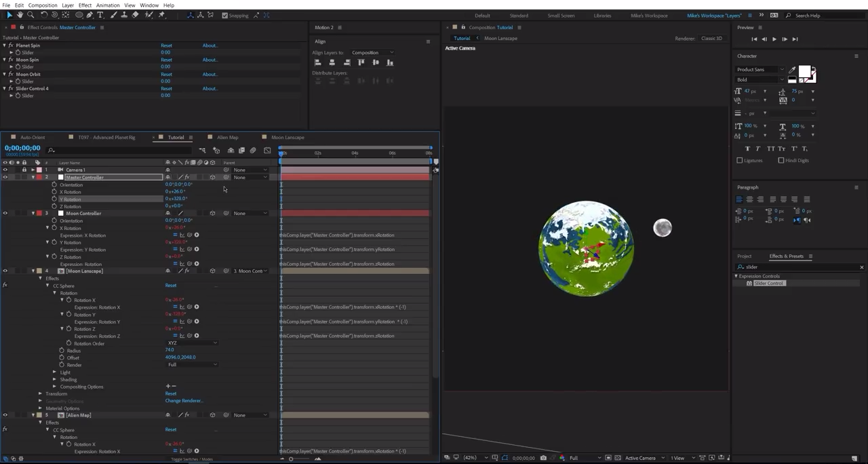The height and width of the screenshot is (464, 868).
Task: Open the Effect Controls panel menu
Action: pyautogui.click(x=102, y=27)
